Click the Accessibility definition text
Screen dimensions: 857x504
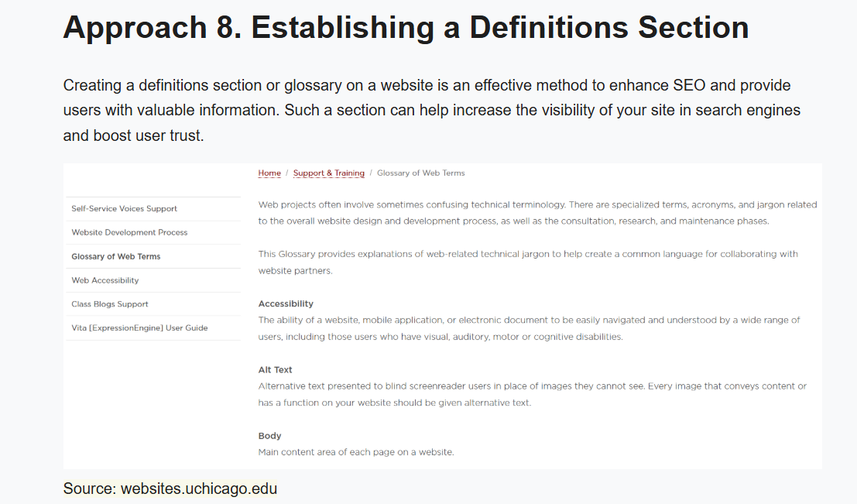[x=529, y=328]
